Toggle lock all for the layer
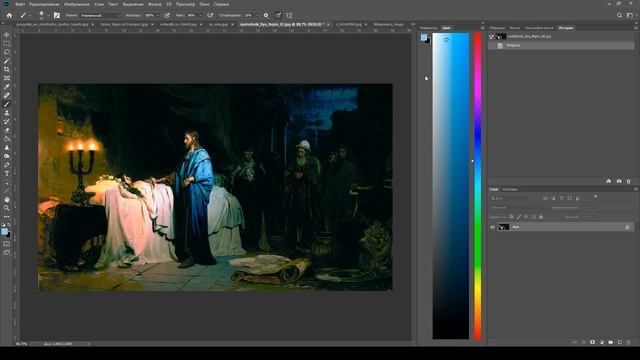 click(541, 217)
